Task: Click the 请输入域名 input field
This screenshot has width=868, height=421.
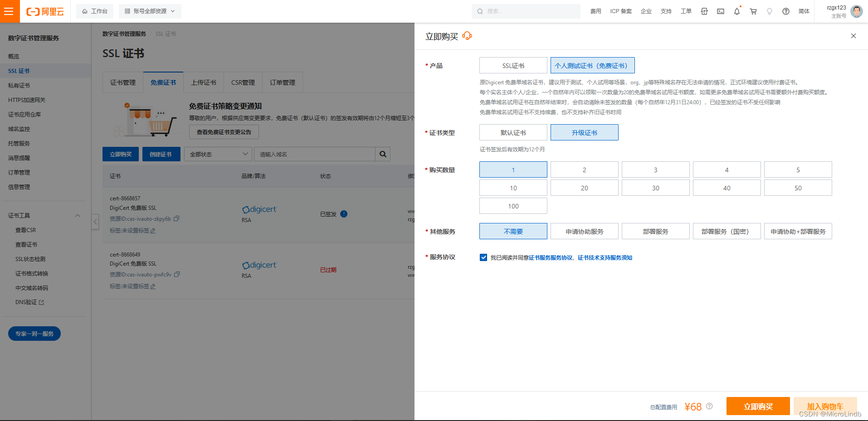Action: tap(315, 154)
